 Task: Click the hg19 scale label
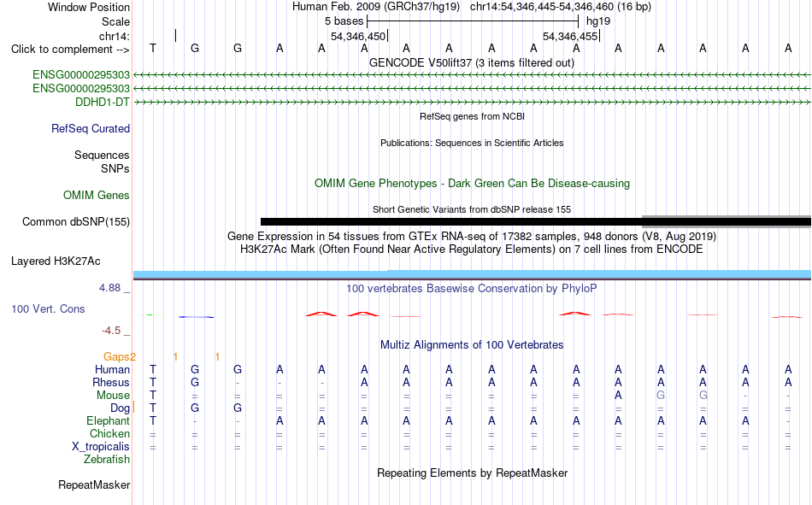(x=598, y=21)
